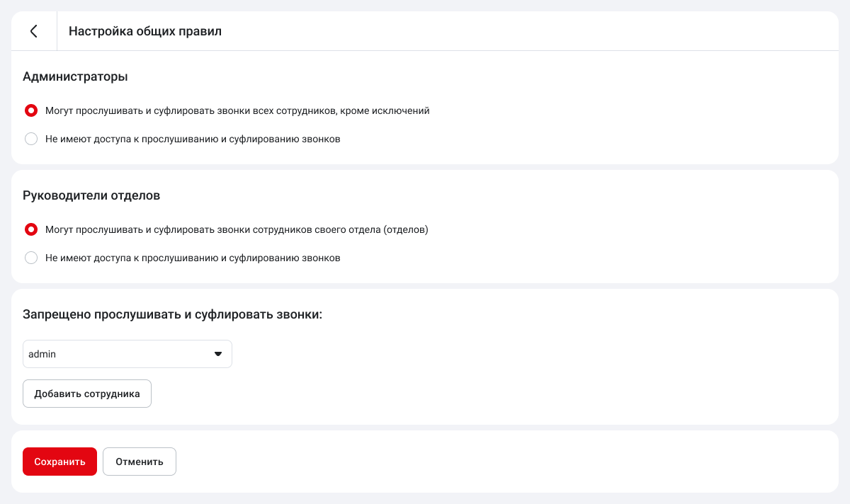850x504 pixels.
Task: Click label 'Могут прослушивать... кроме исключений'
Action: (x=237, y=110)
